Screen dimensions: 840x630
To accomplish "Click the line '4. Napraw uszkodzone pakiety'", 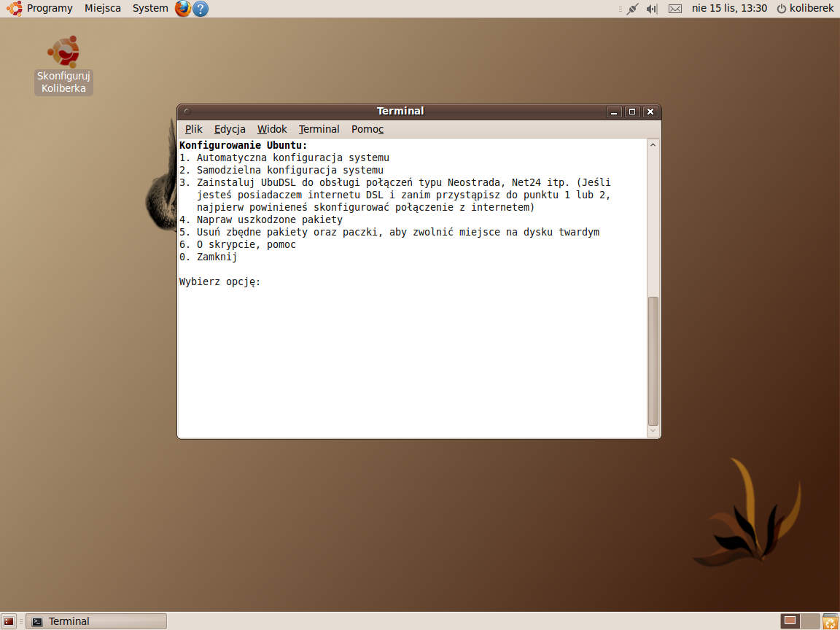I will [261, 219].
